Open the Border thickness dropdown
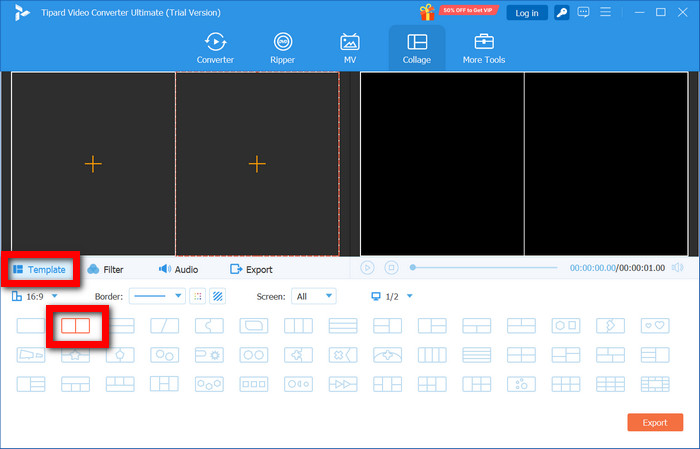700x449 pixels. (x=158, y=296)
